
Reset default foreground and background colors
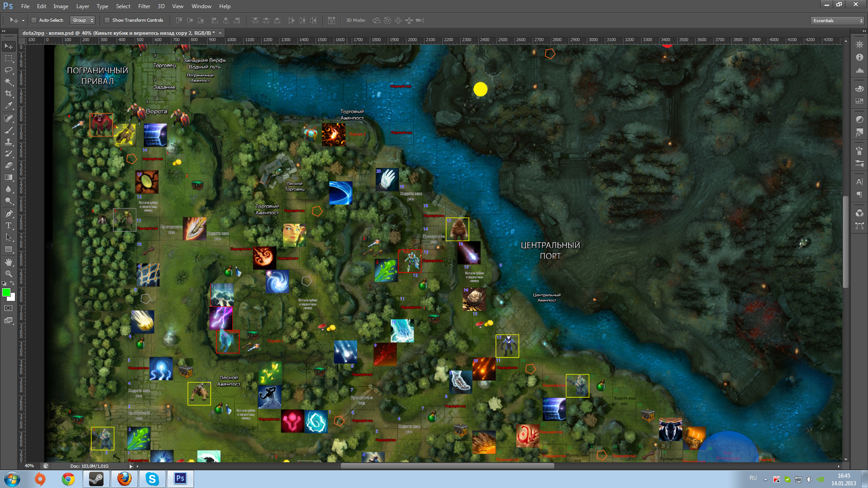click(4, 283)
